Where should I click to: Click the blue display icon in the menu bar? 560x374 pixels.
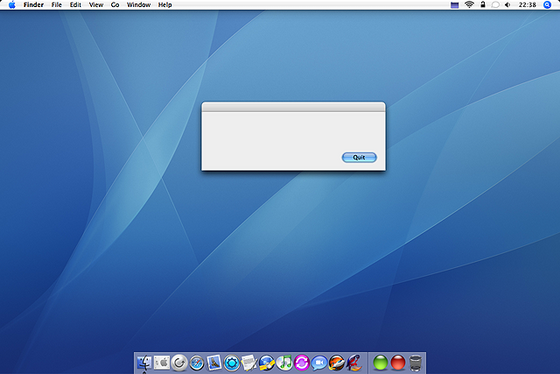454,5
